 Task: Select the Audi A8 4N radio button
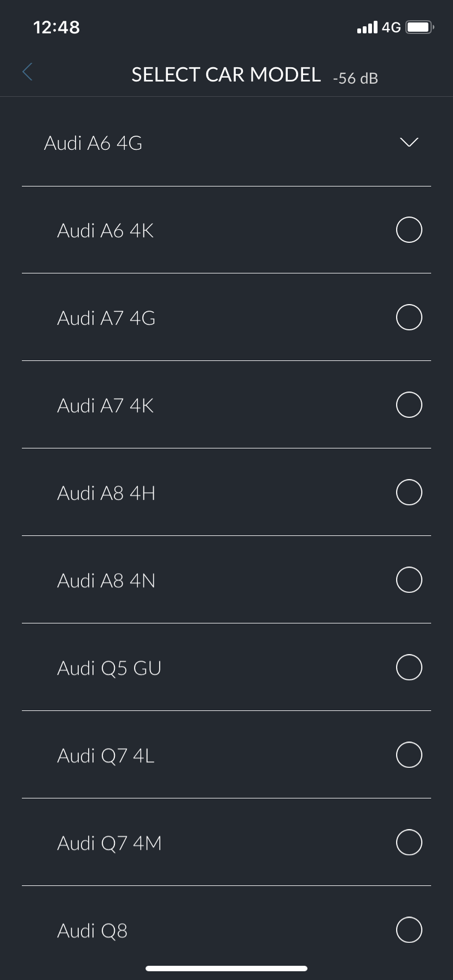tap(409, 580)
